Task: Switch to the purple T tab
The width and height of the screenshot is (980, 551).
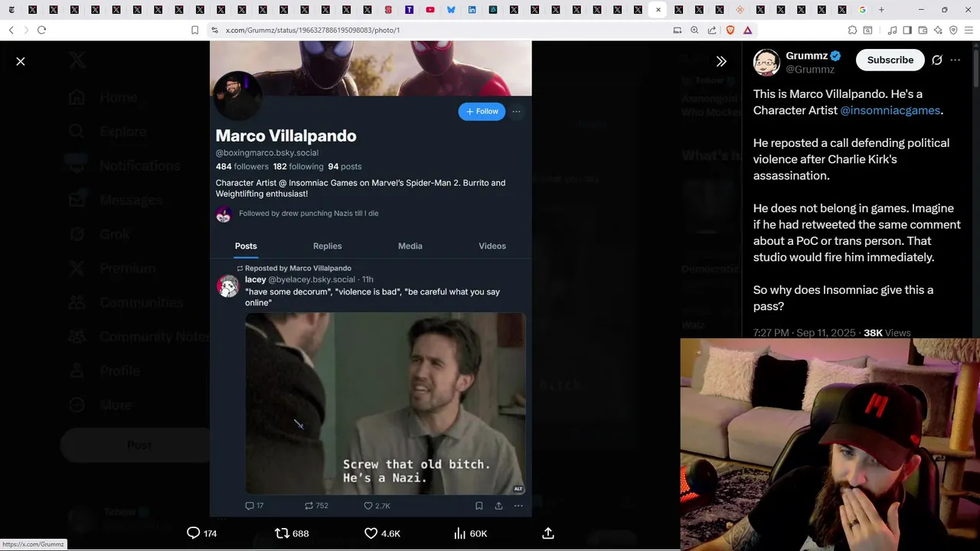Action: coord(409,10)
